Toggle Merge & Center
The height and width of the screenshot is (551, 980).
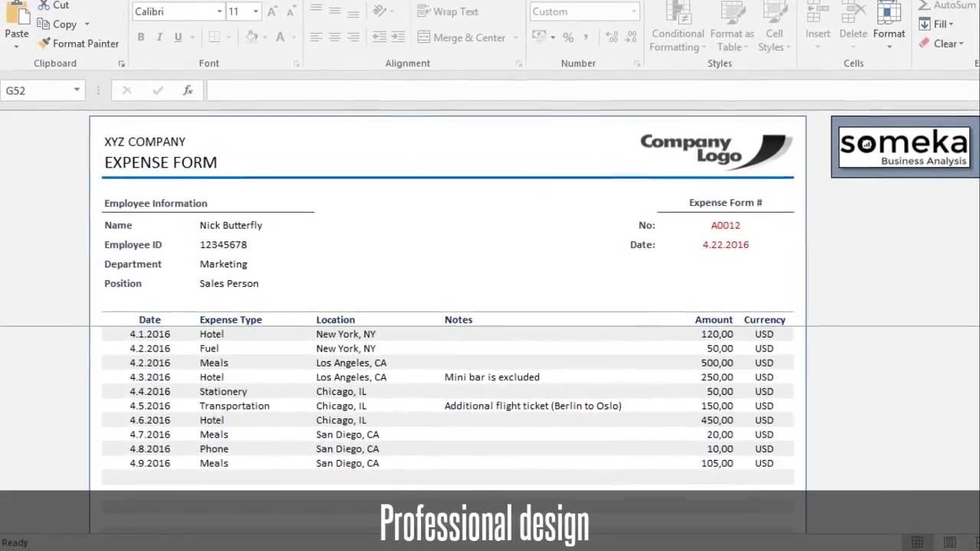[461, 37]
